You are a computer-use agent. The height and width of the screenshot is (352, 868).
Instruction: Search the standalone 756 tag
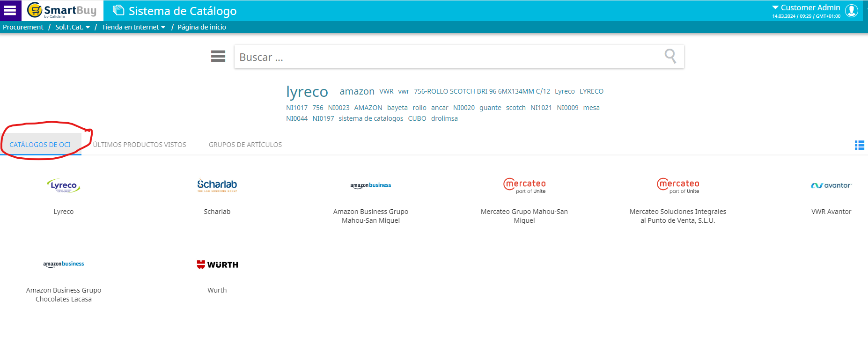tap(318, 108)
